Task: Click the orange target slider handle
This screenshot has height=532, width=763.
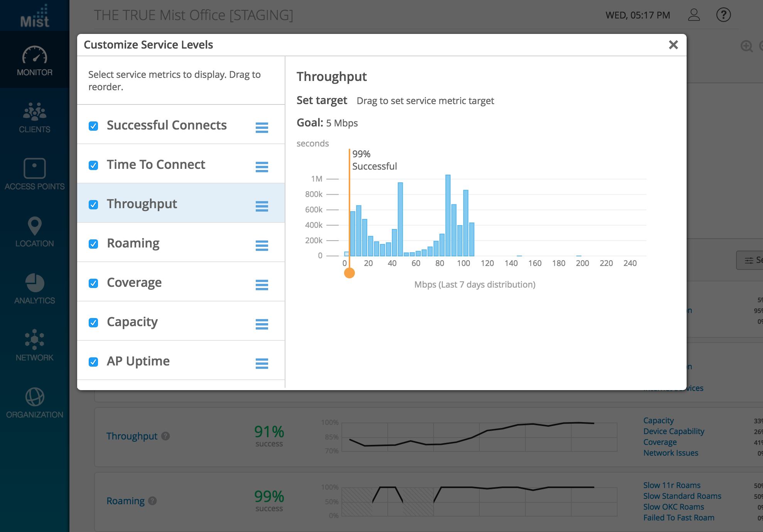Action: [x=349, y=273]
